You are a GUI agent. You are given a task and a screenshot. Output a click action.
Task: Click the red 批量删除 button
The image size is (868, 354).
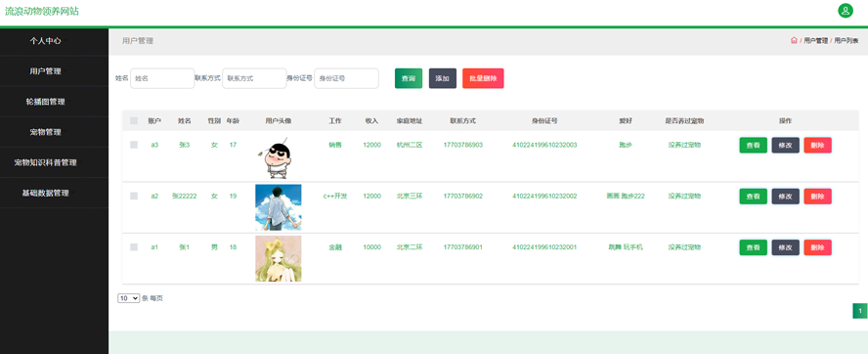(483, 78)
